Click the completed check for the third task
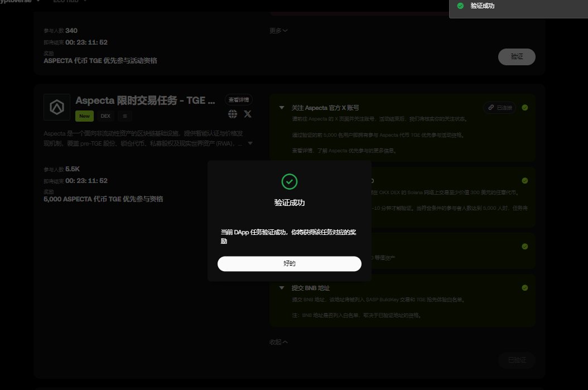The width and height of the screenshot is (588, 390). pyautogui.click(x=524, y=247)
